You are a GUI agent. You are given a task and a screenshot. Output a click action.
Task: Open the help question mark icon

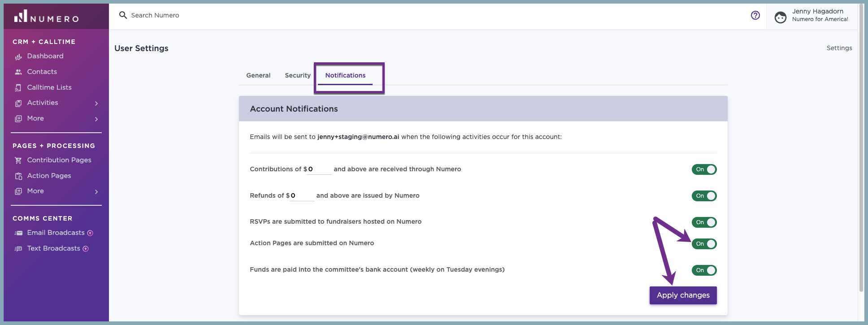755,15
